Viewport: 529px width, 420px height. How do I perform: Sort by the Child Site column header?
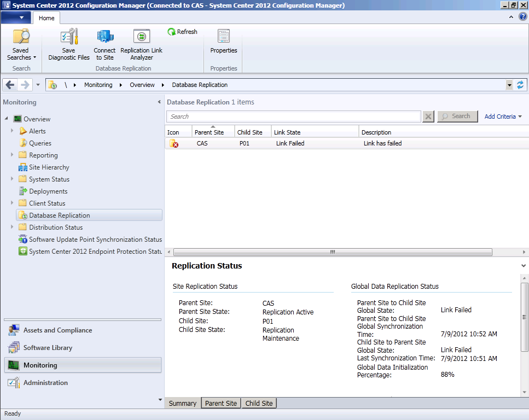click(x=253, y=132)
